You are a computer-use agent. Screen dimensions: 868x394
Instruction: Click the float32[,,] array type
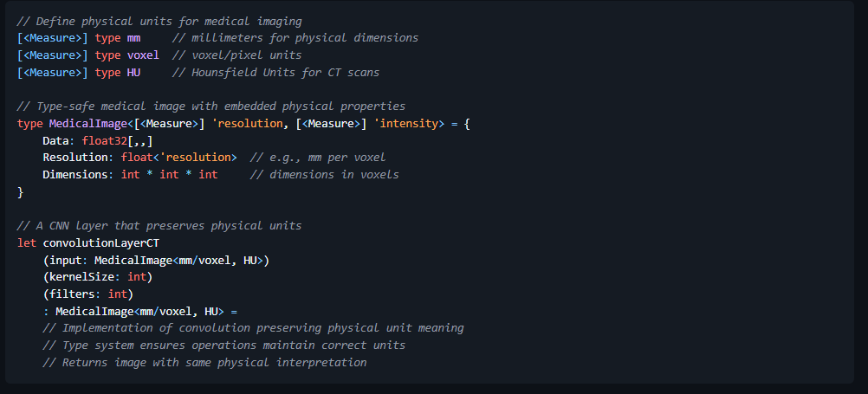click(x=117, y=140)
